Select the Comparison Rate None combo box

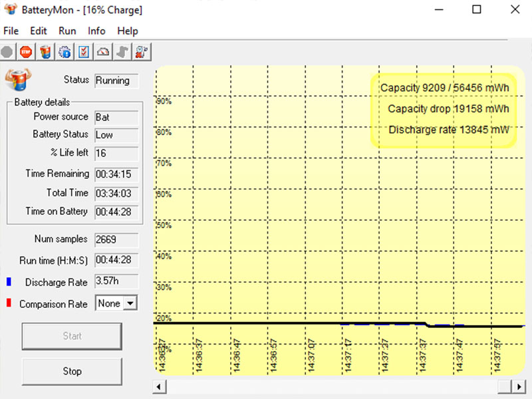click(x=116, y=303)
